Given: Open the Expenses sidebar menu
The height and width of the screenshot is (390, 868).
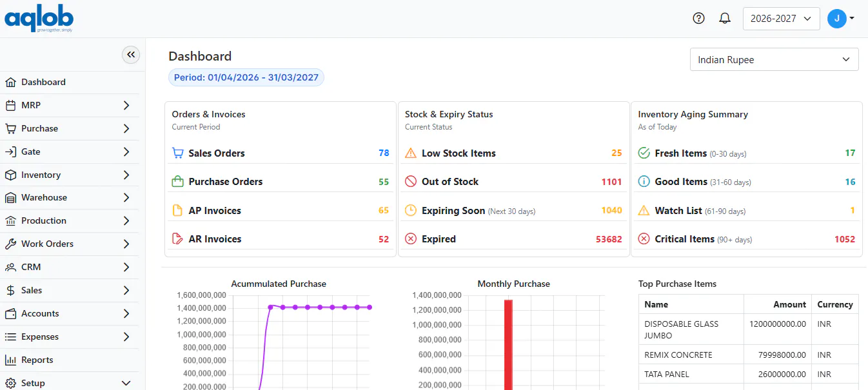Looking at the screenshot, I should (x=69, y=336).
